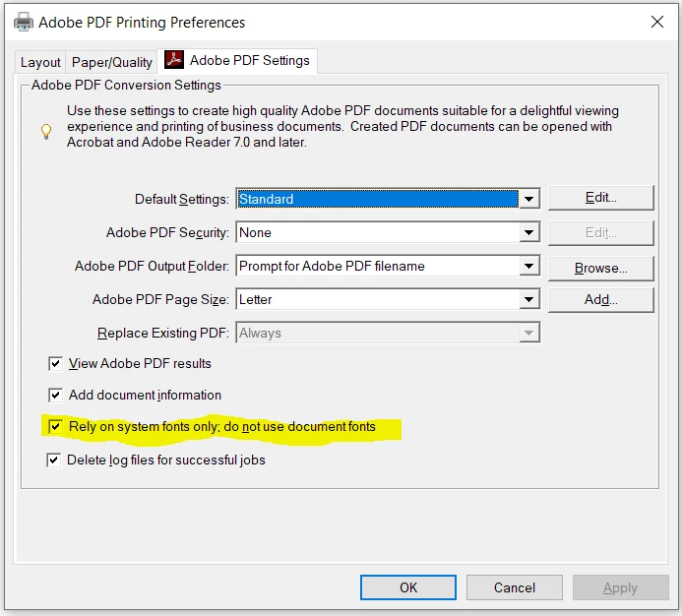This screenshot has height=616, width=682.
Task: Click the Adobe PDF Security label
Action: pos(167,233)
